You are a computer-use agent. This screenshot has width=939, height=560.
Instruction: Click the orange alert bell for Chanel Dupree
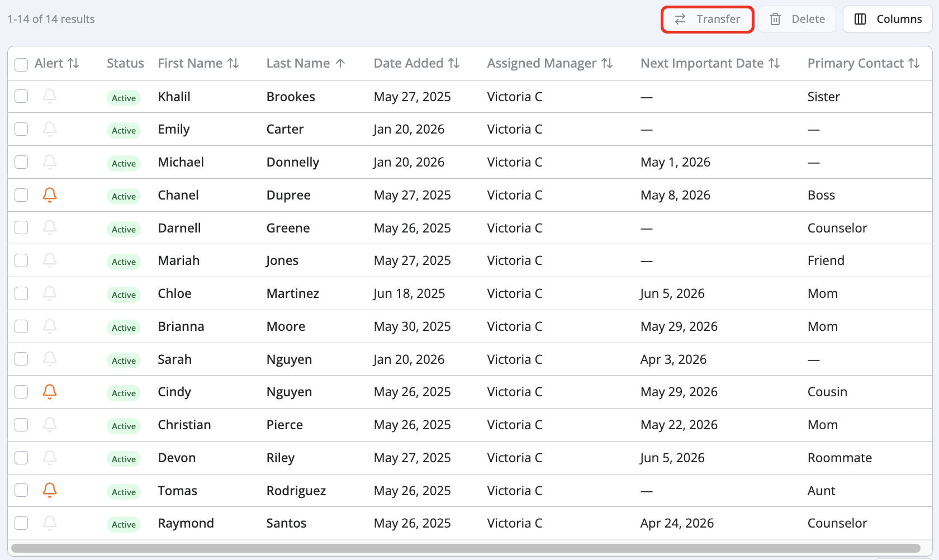[x=50, y=195]
